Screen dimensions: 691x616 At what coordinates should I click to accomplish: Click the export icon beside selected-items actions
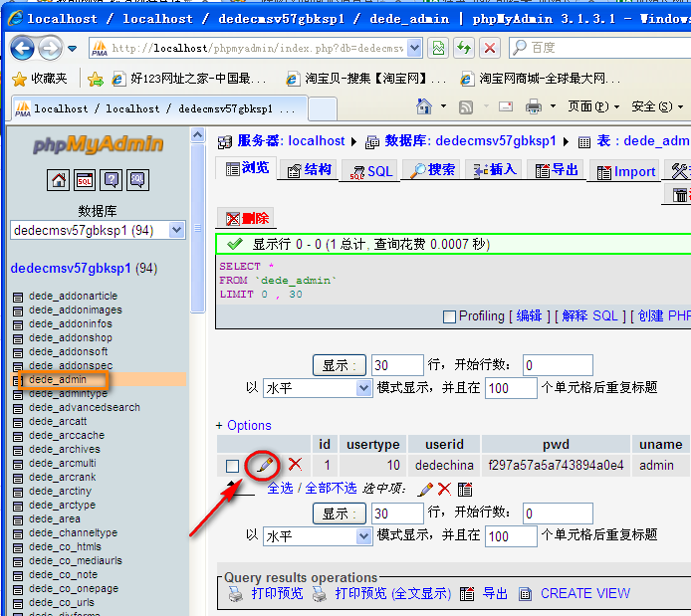pyautogui.click(x=465, y=489)
